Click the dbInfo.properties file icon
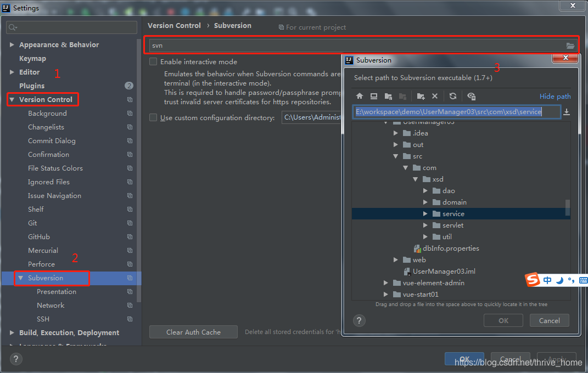The image size is (588, 373). click(417, 248)
